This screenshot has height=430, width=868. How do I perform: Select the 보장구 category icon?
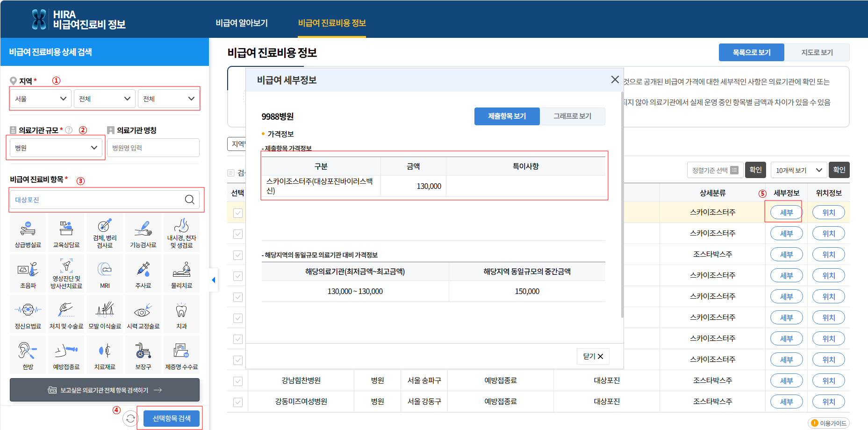[x=143, y=356]
